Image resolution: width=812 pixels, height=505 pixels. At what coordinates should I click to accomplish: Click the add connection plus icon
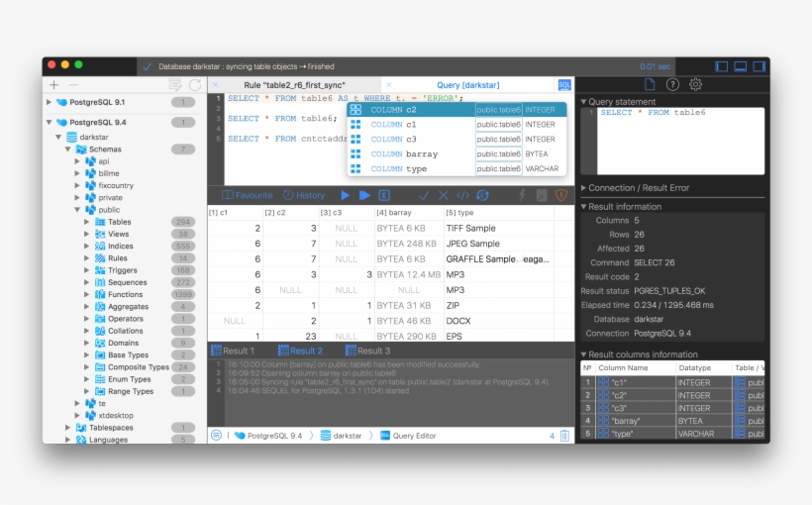pos(53,85)
